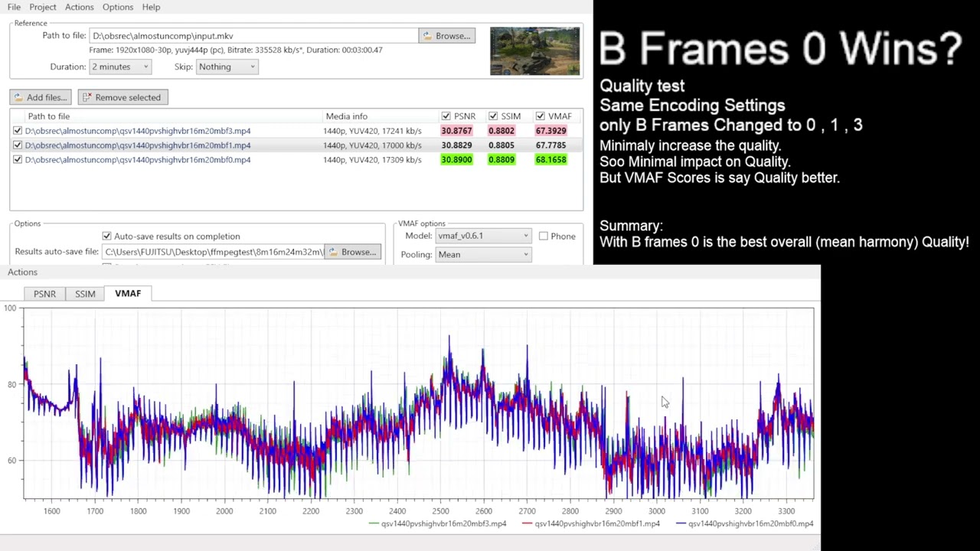Open the File menu
The width and height of the screenshot is (980, 551).
(x=14, y=7)
